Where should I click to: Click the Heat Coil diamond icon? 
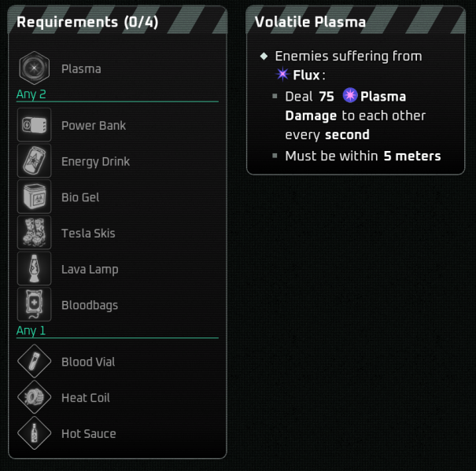tap(34, 398)
